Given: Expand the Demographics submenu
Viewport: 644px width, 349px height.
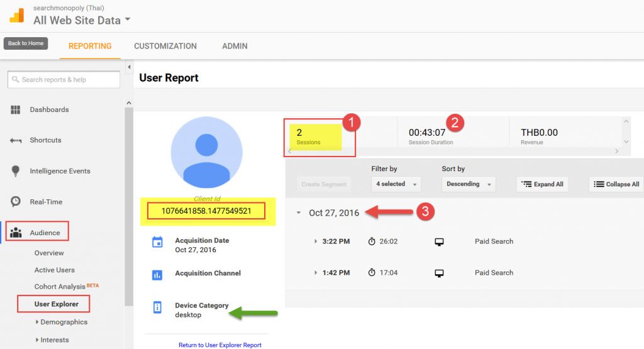Looking at the screenshot, I should click(x=62, y=322).
